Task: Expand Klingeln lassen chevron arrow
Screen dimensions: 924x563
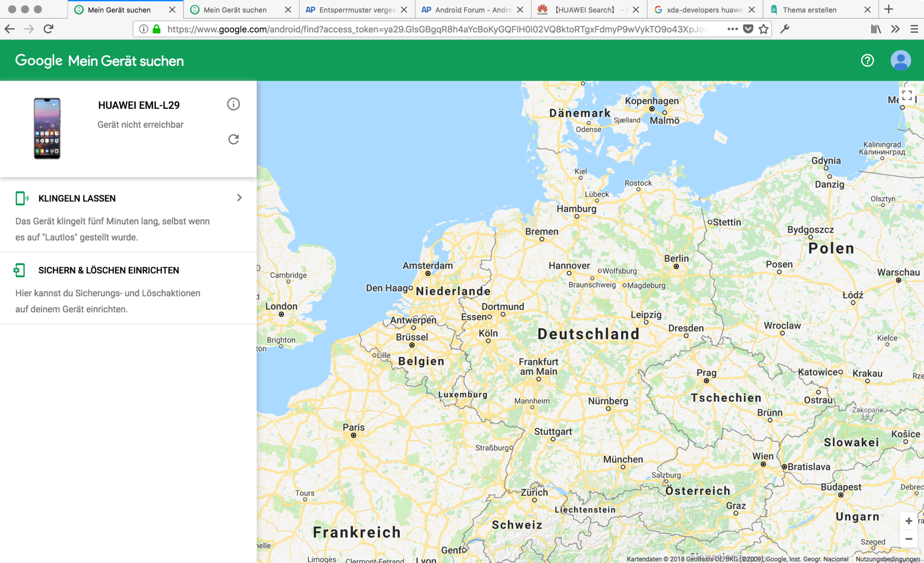Action: tap(239, 198)
